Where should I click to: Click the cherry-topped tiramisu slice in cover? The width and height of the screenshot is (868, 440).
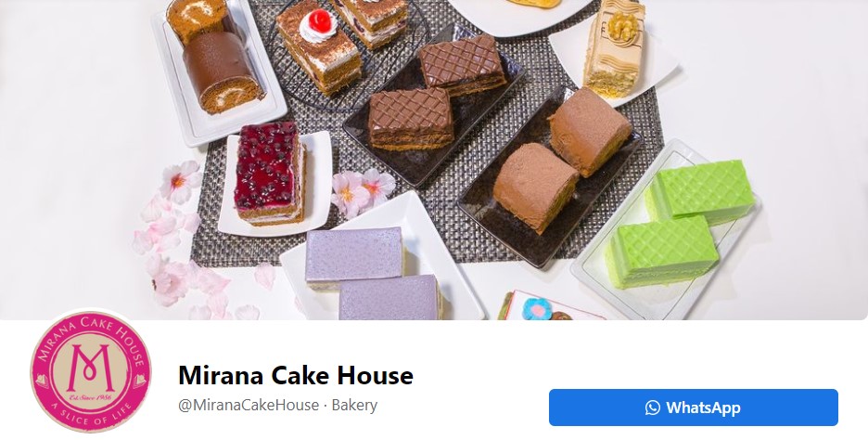(318, 46)
